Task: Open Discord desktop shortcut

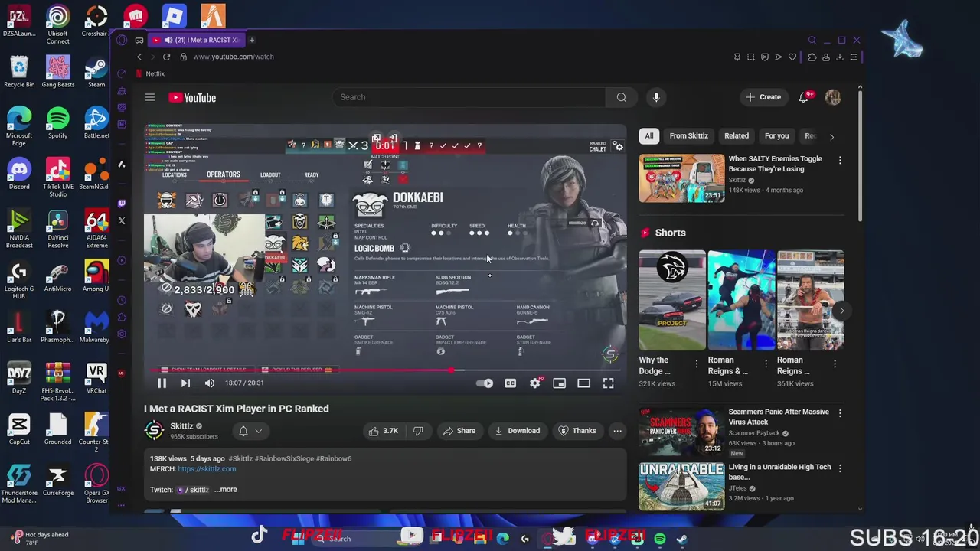Action: (x=19, y=175)
